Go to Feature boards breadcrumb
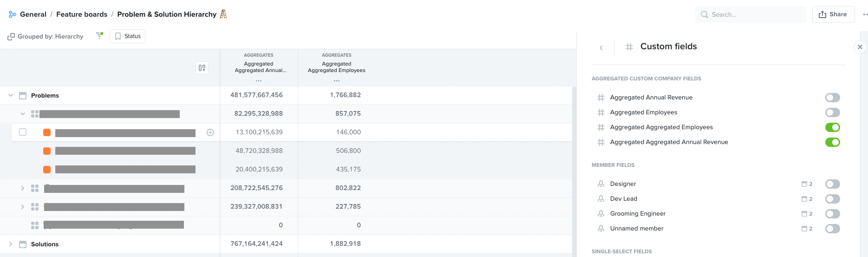868x257 pixels. (82, 14)
